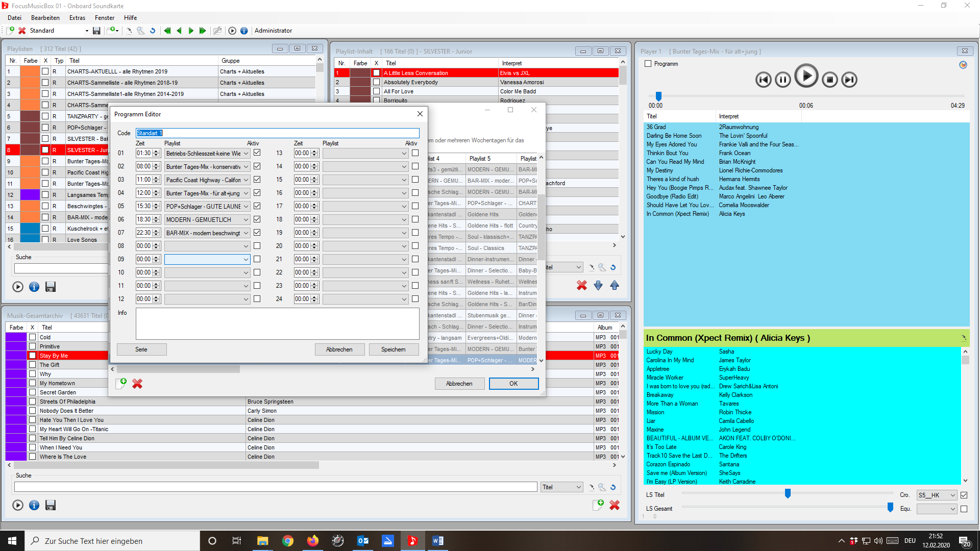
Task: Check the Aktiv box for row 08
Action: point(257,246)
